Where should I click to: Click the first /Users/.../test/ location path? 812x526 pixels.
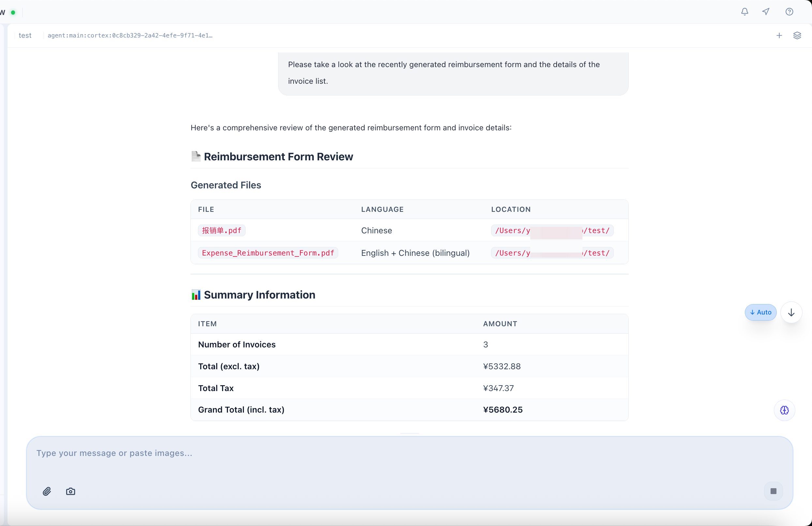[x=552, y=230]
